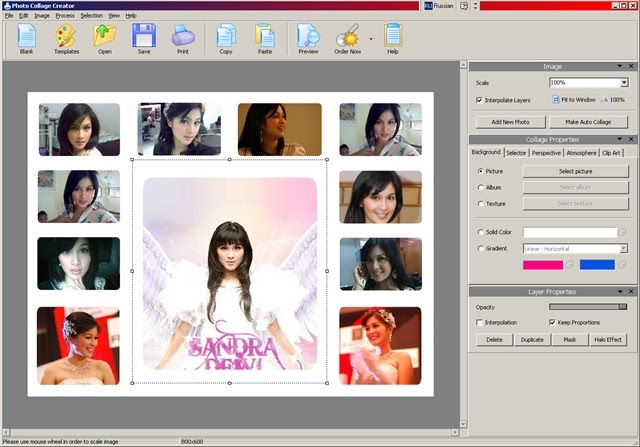Open color picker beside Solid Color field
Screen dimensions: 640x447
tap(622, 232)
